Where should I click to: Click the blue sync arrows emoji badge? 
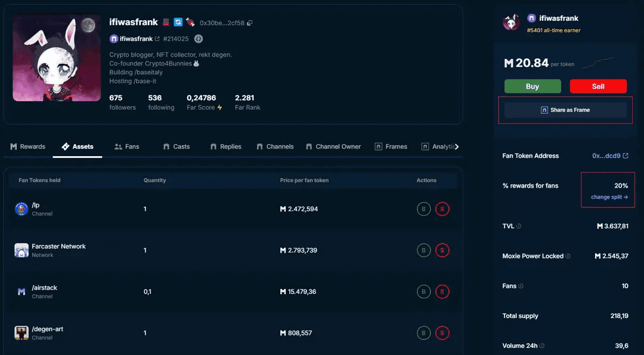pyautogui.click(x=178, y=22)
